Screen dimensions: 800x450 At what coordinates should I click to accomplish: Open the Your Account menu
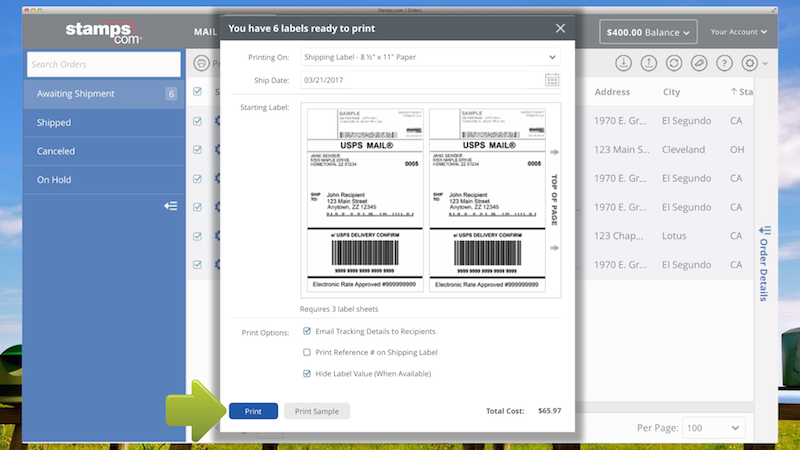click(739, 33)
